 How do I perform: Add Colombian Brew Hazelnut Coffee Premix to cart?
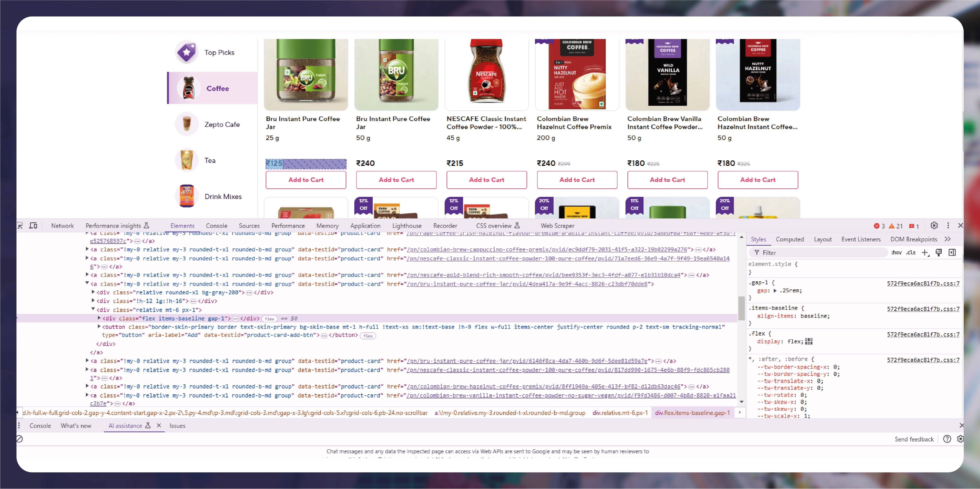(577, 180)
